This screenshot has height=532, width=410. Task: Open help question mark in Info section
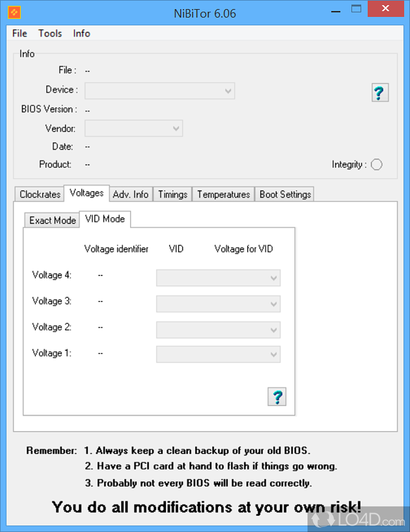380,92
